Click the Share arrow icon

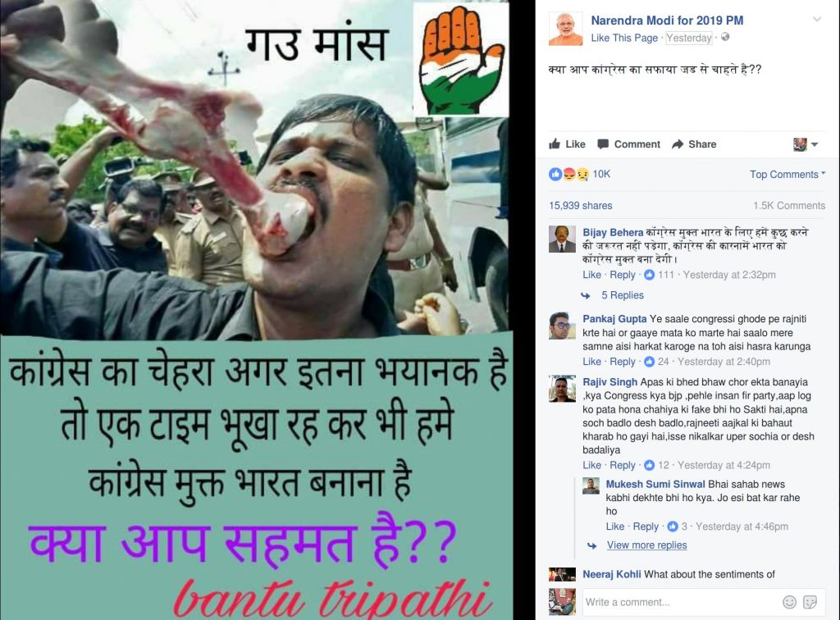point(678,144)
